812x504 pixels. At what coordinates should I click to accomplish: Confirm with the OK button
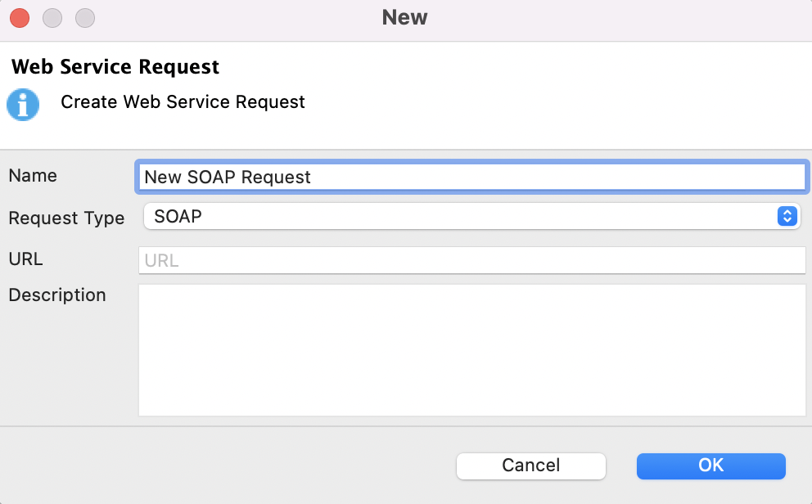(710, 466)
